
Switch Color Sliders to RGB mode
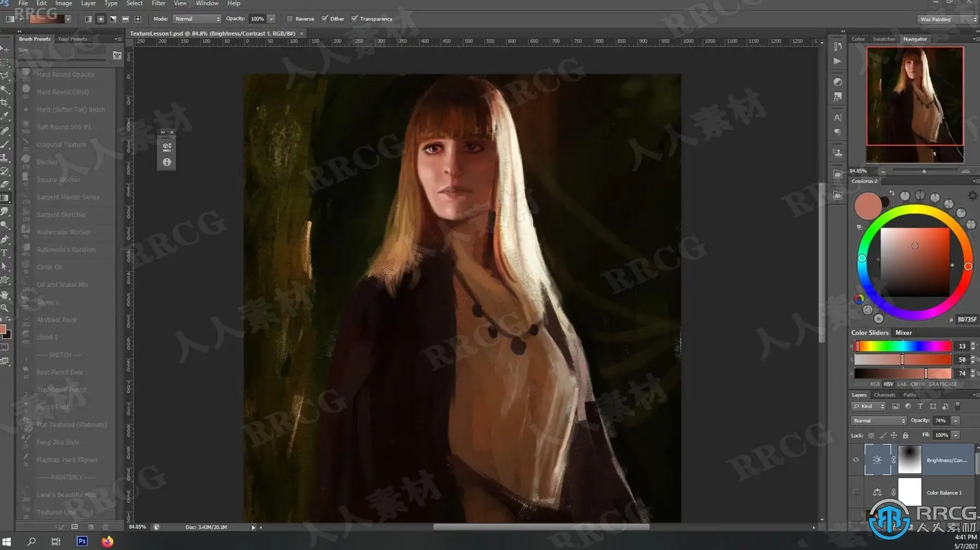(875, 384)
